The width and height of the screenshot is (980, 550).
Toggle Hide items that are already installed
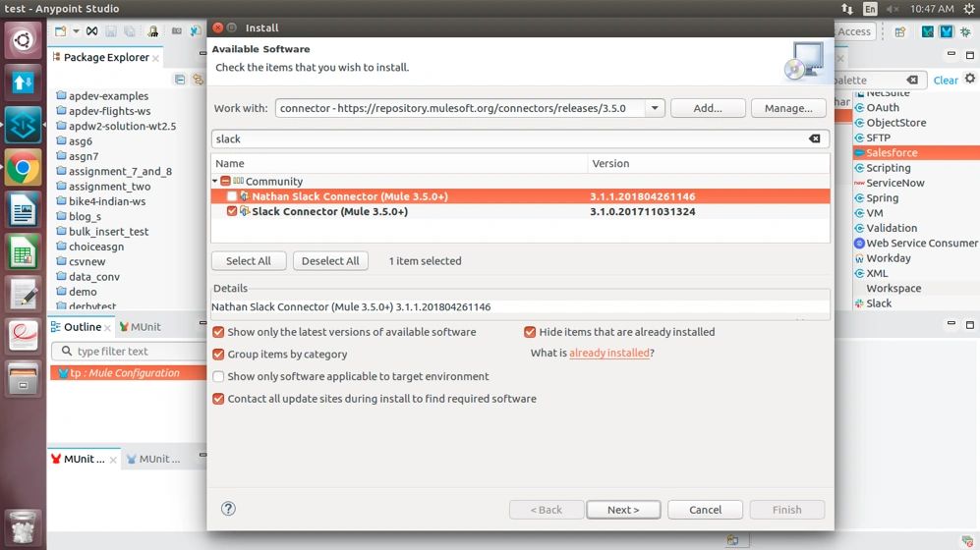click(530, 332)
